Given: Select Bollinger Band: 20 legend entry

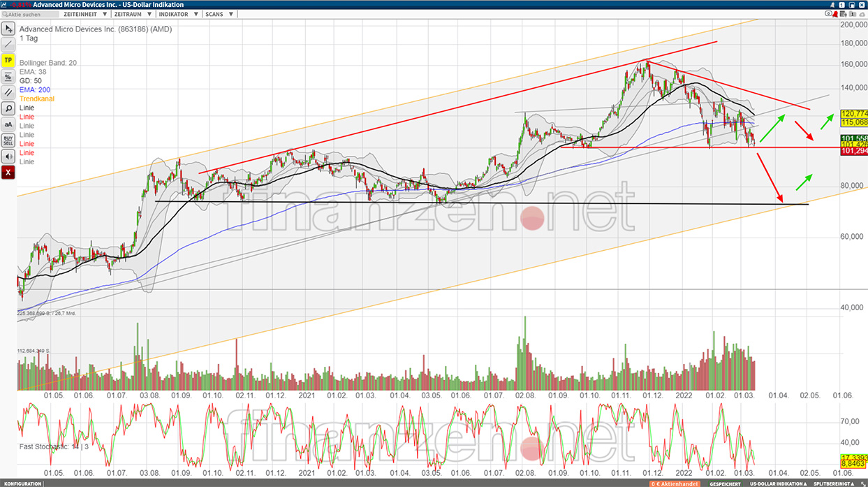Looking at the screenshot, I should click(x=48, y=63).
